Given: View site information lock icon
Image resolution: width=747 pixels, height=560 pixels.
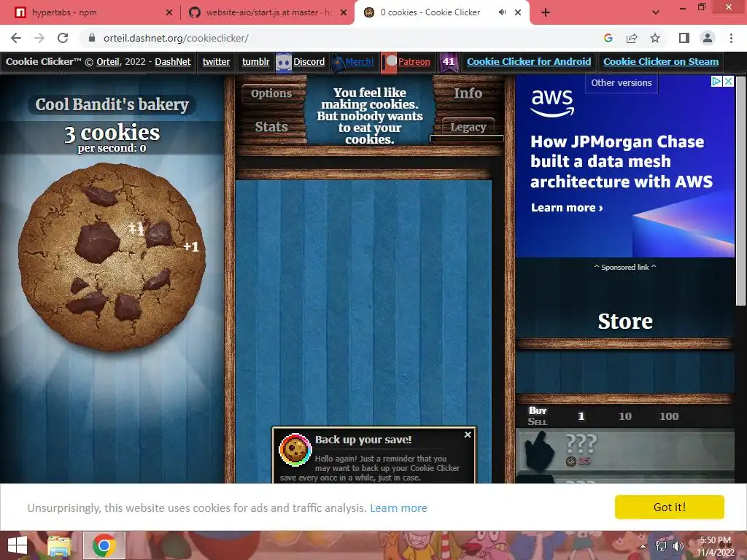Looking at the screenshot, I should pos(92,38).
